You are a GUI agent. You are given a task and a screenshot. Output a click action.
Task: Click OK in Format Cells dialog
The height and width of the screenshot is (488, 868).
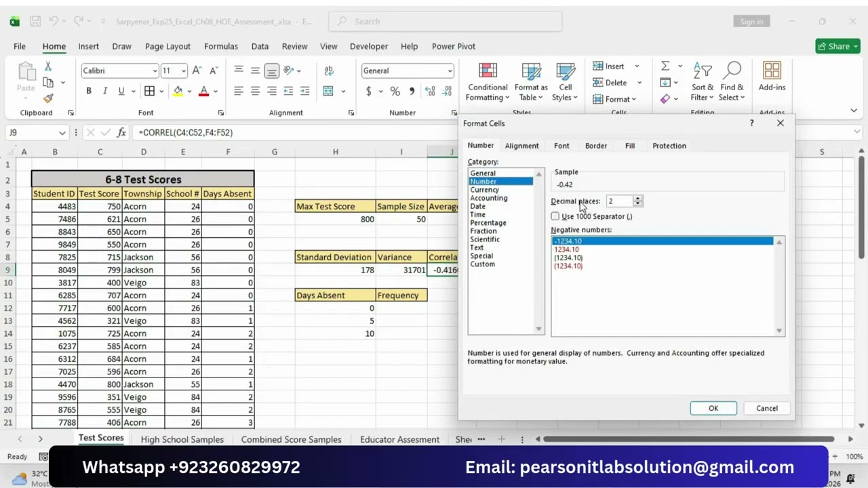coord(713,408)
